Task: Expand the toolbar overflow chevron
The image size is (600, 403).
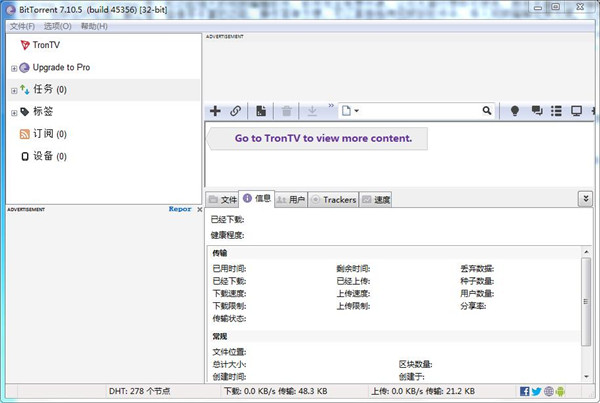Action: coord(331,105)
